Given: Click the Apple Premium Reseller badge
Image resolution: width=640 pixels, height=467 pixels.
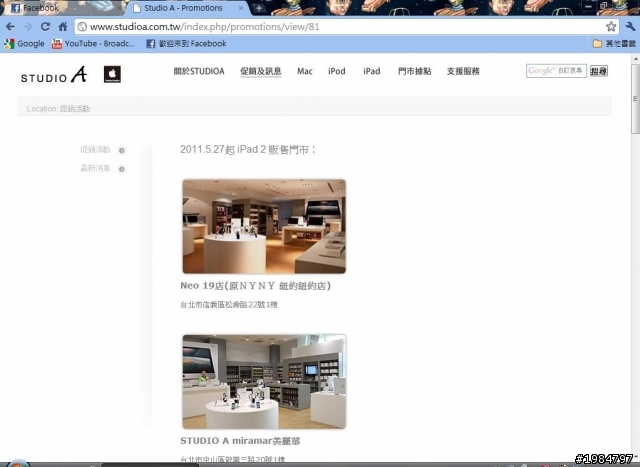Looking at the screenshot, I should pos(112,74).
